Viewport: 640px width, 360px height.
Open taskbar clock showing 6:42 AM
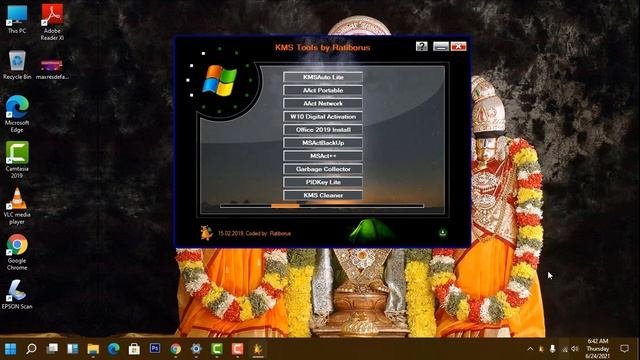(598, 349)
